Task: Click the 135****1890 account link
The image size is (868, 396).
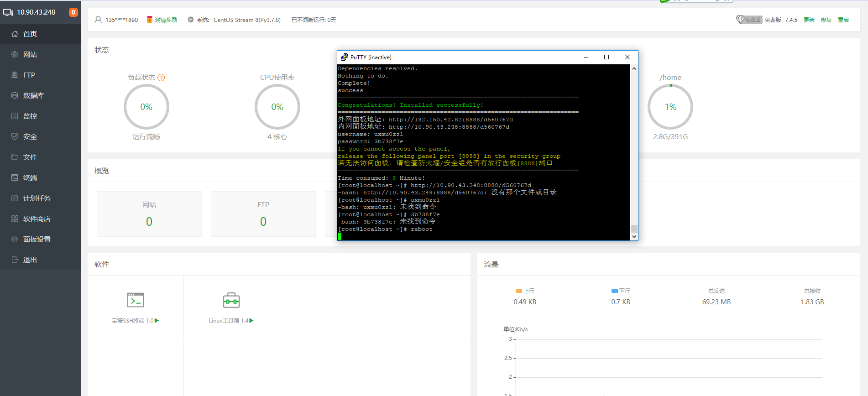Action: pyautogui.click(x=121, y=20)
